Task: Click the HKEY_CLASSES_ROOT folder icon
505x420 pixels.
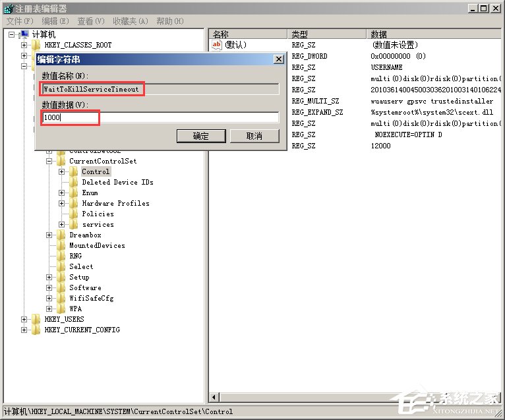Action: (36, 45)
